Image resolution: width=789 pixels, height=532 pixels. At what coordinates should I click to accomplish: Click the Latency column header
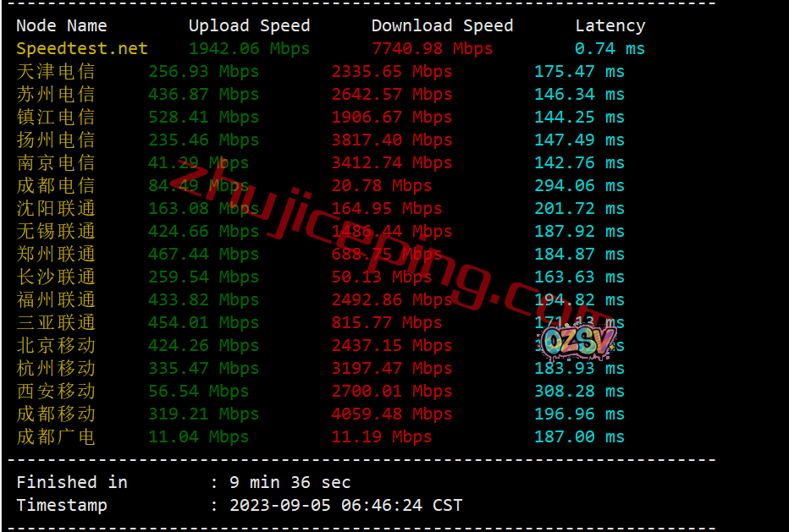[x=610, y=25]
